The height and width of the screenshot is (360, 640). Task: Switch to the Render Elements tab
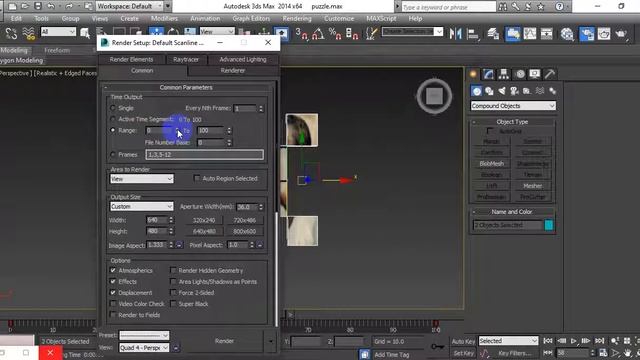click(x=131, y=60)
